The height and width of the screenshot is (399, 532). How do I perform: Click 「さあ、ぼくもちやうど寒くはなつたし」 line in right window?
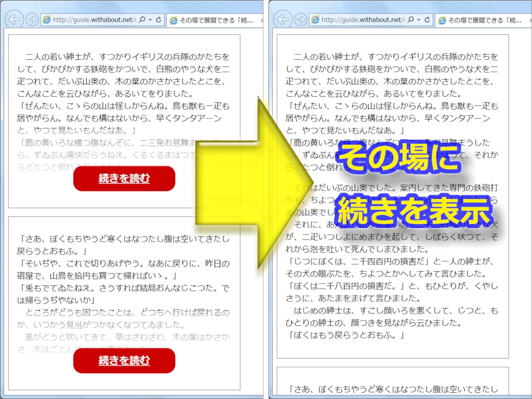click(x=392, y=390)
